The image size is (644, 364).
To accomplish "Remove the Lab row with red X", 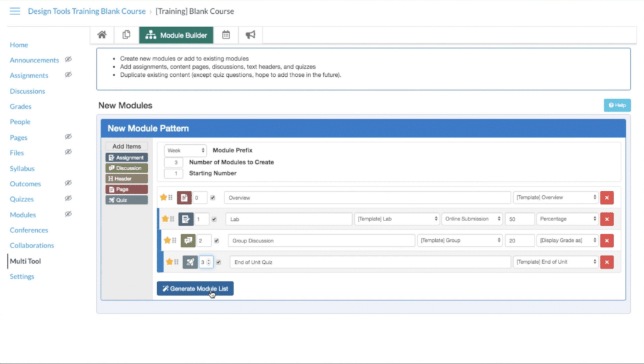I will (x=607, y=219).
